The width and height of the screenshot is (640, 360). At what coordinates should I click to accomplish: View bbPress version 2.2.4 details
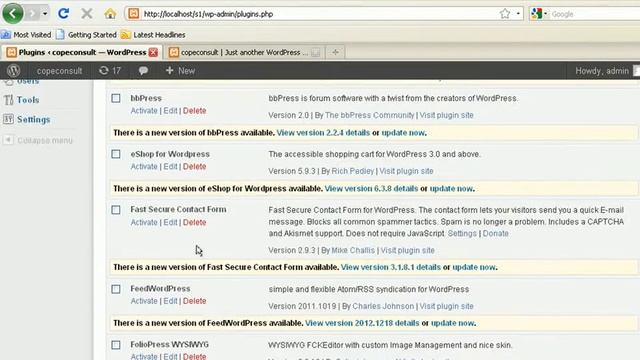(323, 133)
